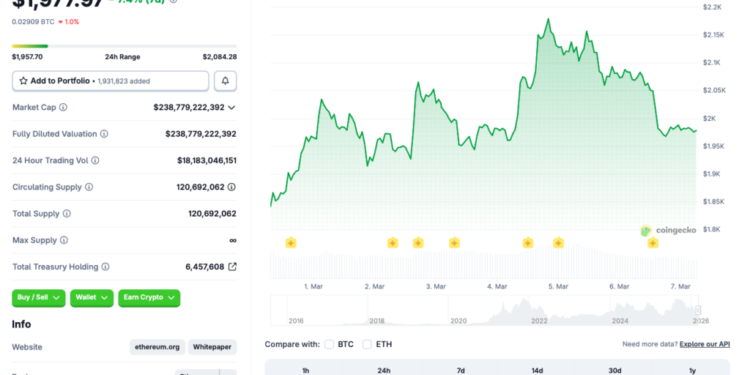
Task: Click the 0.02909 BTC price text
Action: coord(33,22)
